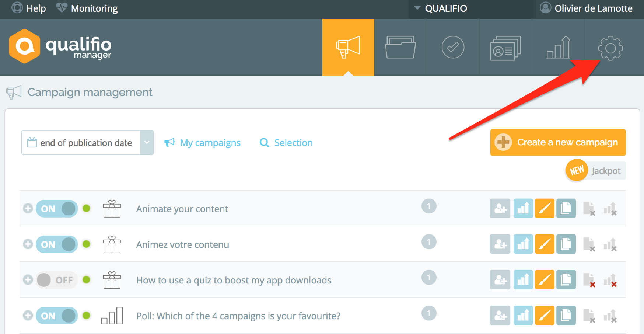Screen dimensions: 644x334
Task: Delete Animate your content campaign
Action: 589,209
